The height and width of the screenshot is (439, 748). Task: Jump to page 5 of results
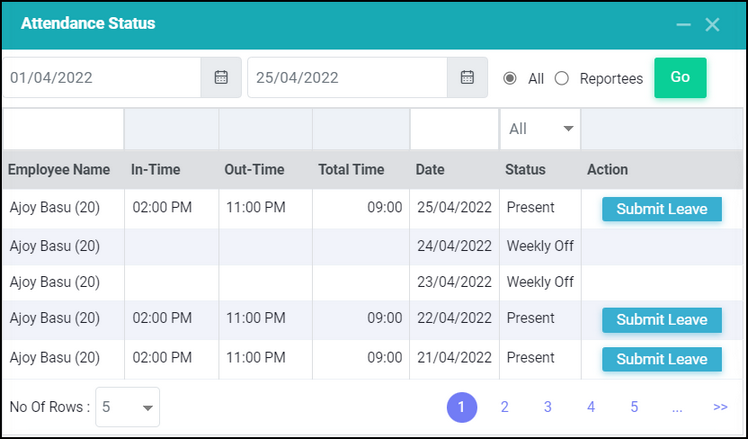tap(634, 407)
